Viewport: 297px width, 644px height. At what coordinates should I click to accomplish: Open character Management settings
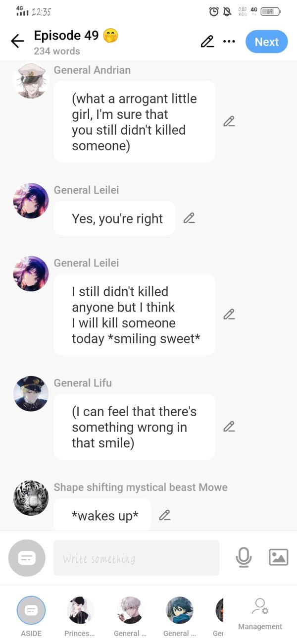[x=260, y=614]
